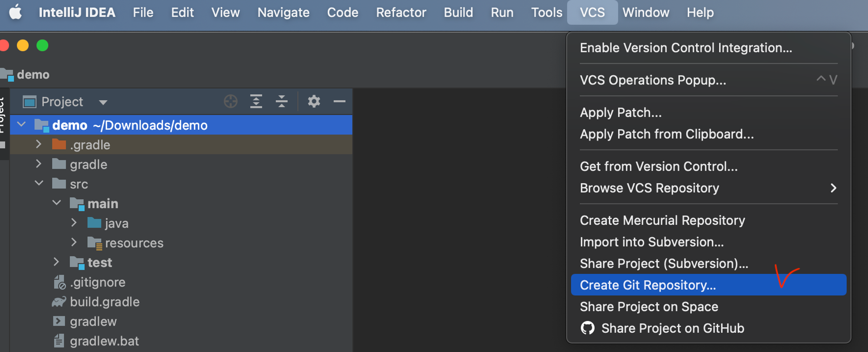Open the Project view dropdown arrow
Viewport: 868px width, 352px height.
tap(103, 102)
